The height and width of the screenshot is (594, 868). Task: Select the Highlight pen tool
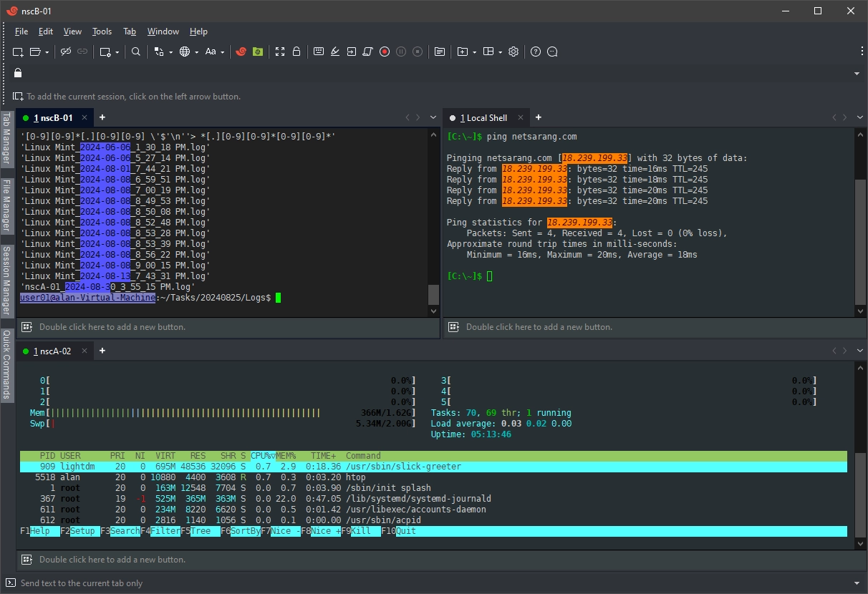334,52
